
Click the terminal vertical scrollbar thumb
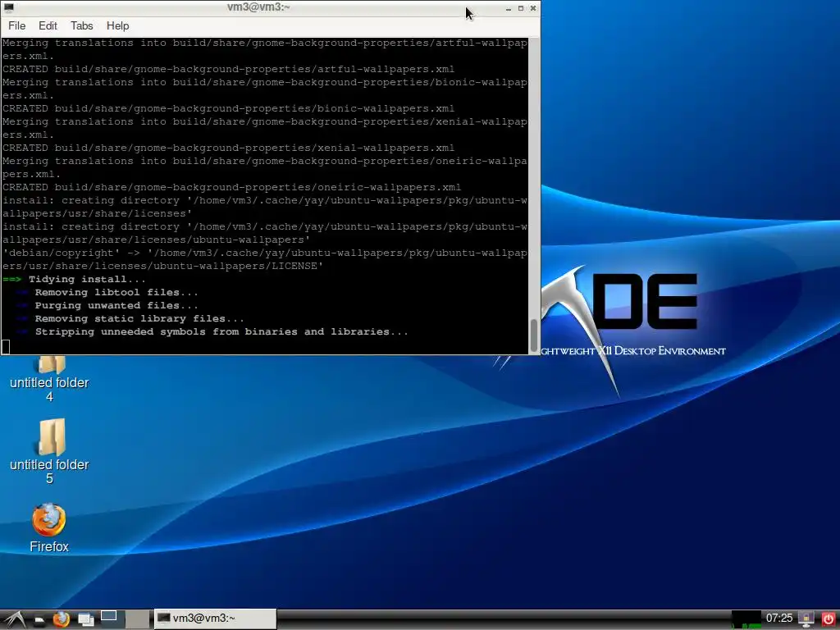(x=533, y=336)
